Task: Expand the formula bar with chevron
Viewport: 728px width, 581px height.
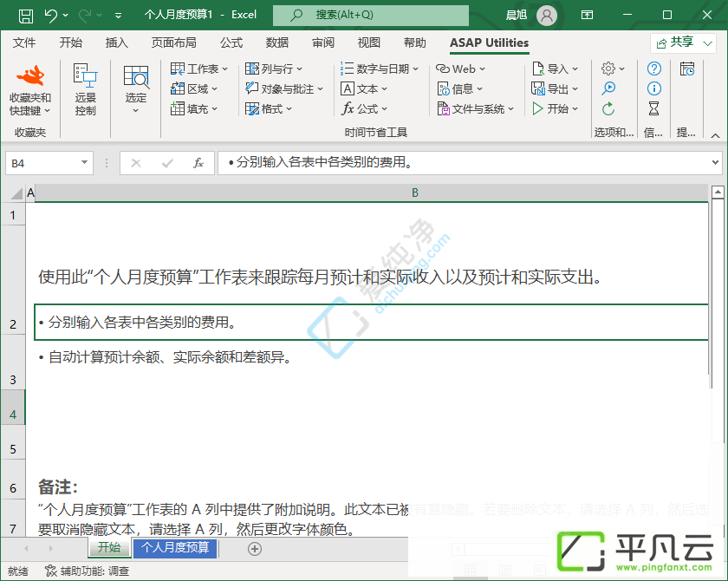Action: pyautogui.click(x=715, y=162)
